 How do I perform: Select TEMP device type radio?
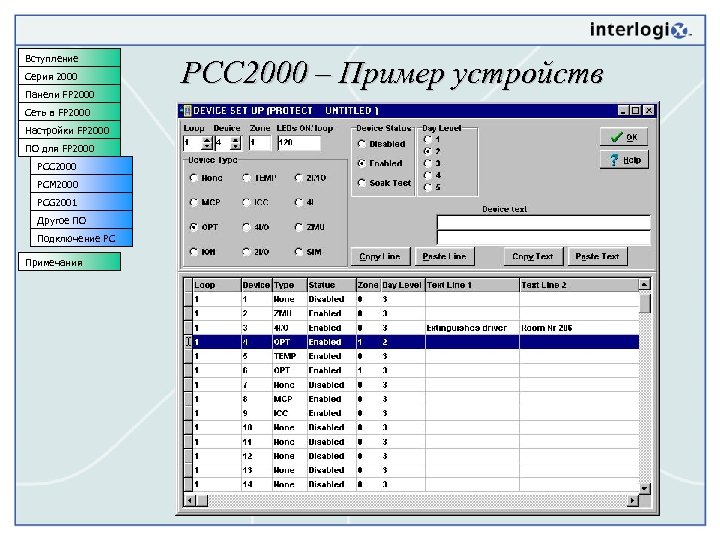point(247,178)
